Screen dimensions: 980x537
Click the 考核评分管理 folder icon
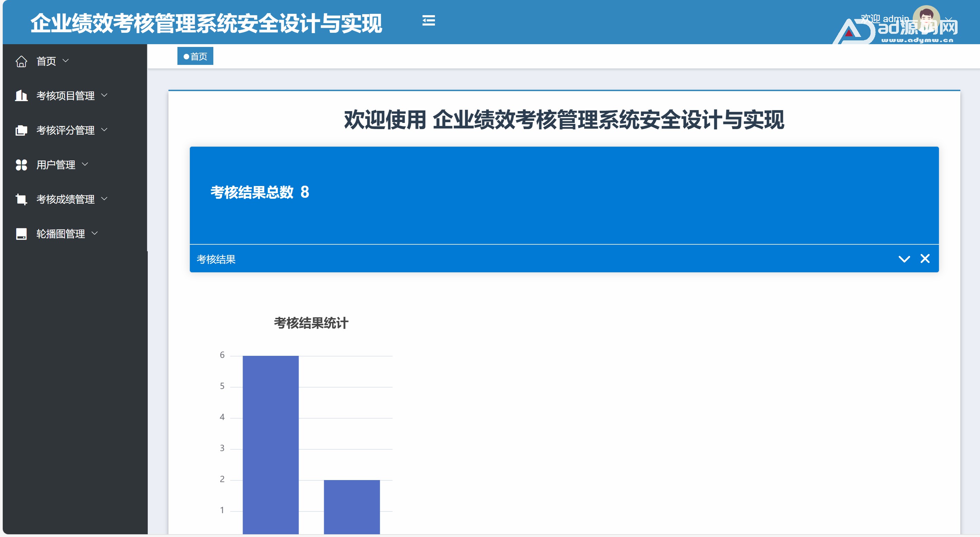[21, 130]
